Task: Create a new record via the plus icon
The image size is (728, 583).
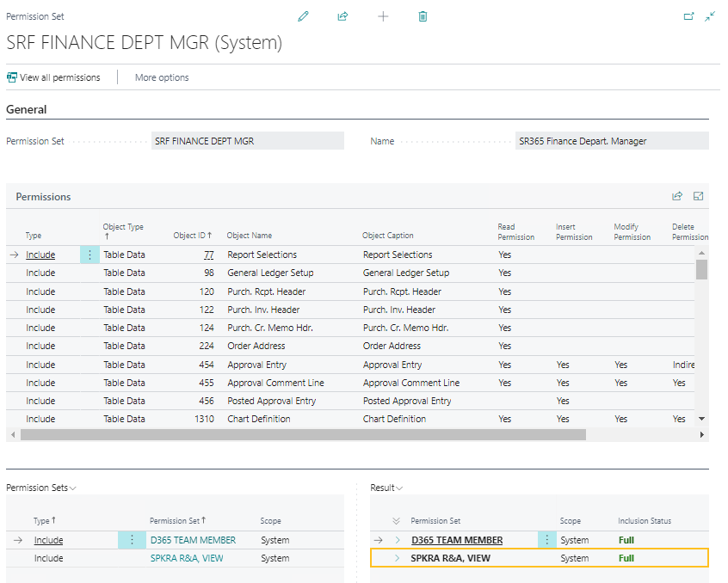Action: tap(383, 15)
